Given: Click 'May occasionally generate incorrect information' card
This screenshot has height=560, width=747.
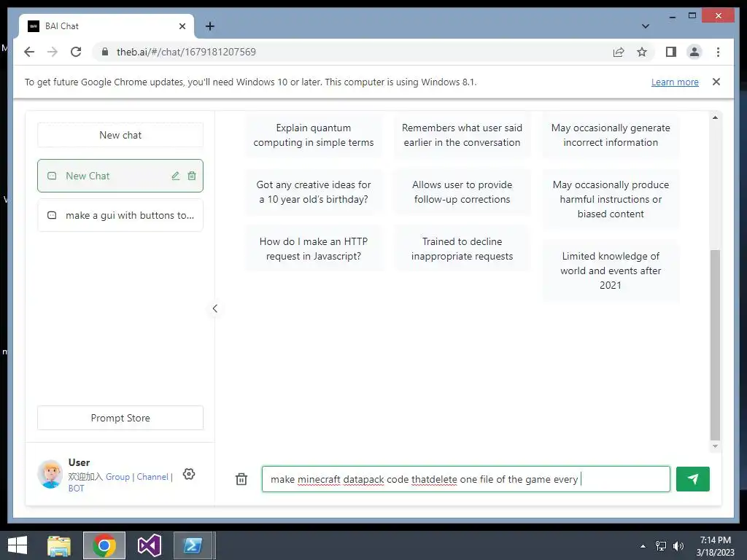Looking at the screenshot, I should (611, 135).
